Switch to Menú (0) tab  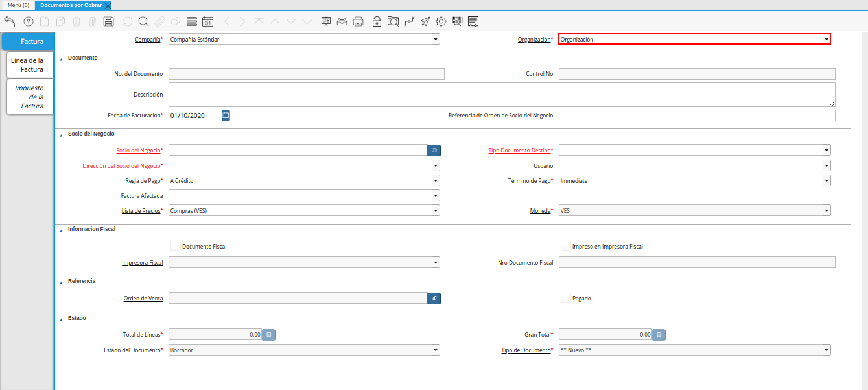[18, 5]
